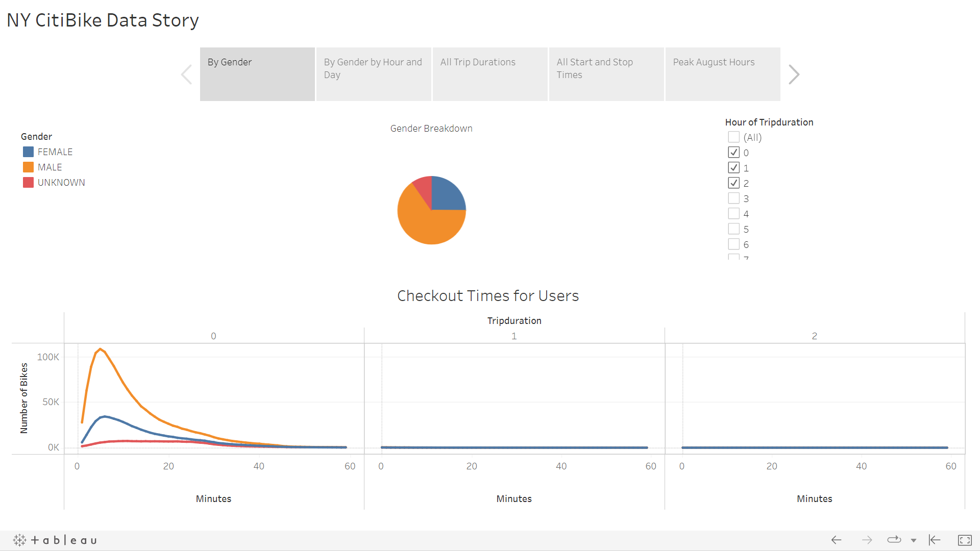Click the 100K y-axis tick label
Image resolution: width=980 pixels, height=551 pixels.
pyautogui.click(x=48, y=357)
